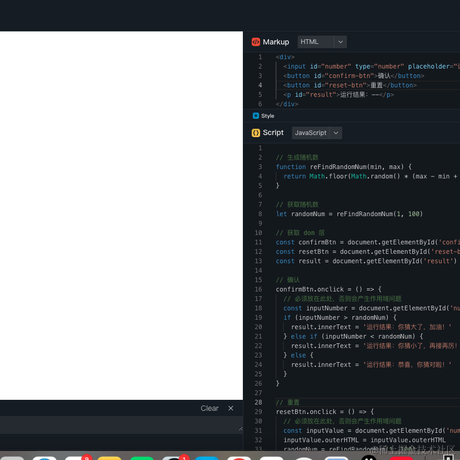The height and width of the screenshot is (460, 460).
Task: Click the chevron beside JavaScript selector
Action: (336, 133)
